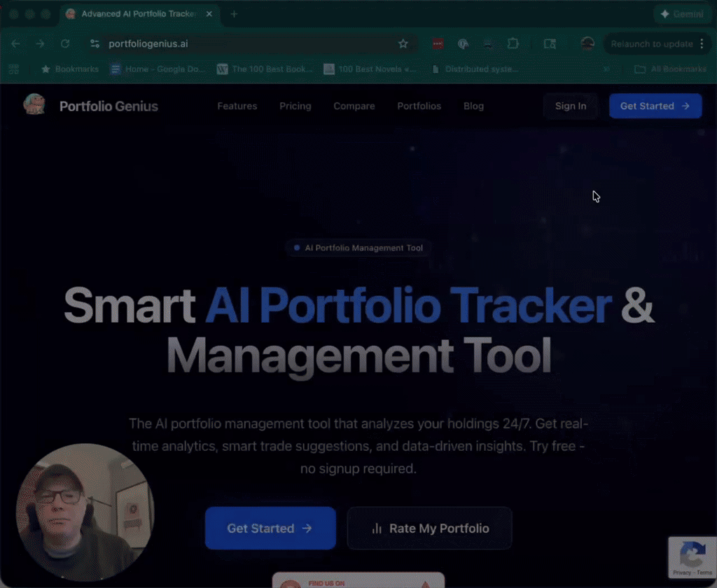This screenshot has height=588, width=717.
Task: Open Pricing in the site navigation
Action: pyautogui.click(x=295, y=106)
